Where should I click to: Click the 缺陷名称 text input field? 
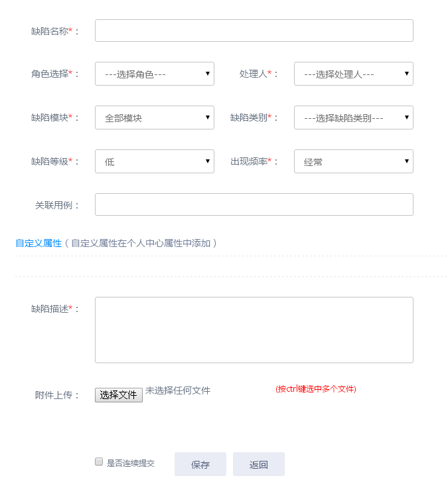[254, 31]
